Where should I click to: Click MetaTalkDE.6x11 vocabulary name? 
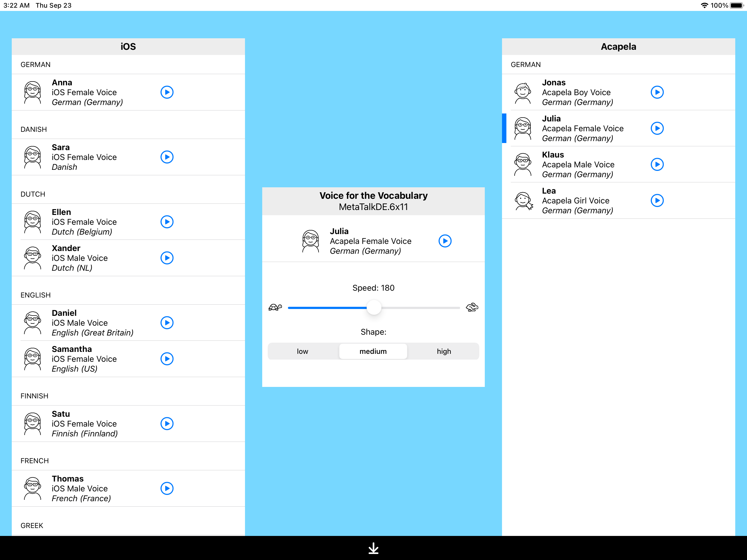373,207
